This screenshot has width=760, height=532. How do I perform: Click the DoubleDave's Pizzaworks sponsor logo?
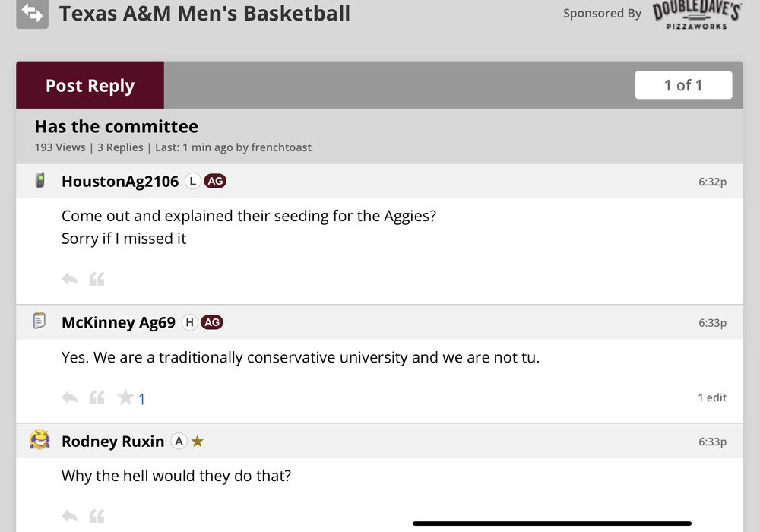(x=697, y=14)
